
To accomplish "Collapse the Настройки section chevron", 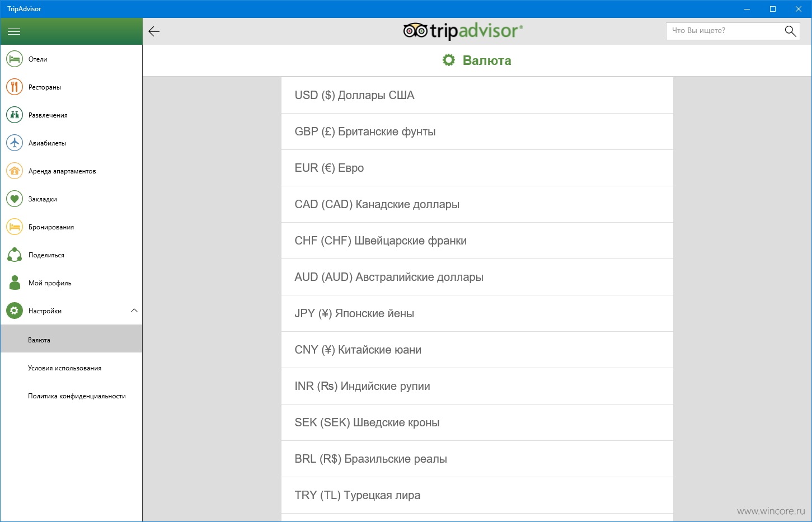I will coord(134,311).
